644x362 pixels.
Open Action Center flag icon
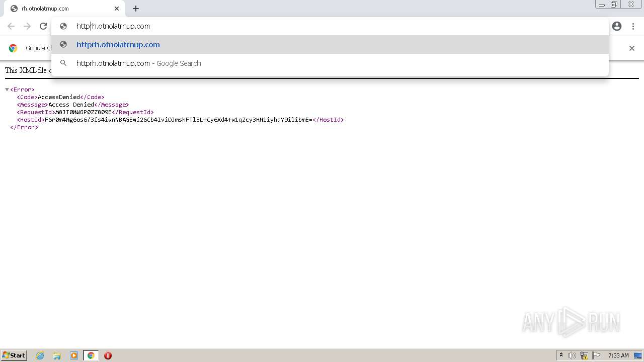[596, 355]
